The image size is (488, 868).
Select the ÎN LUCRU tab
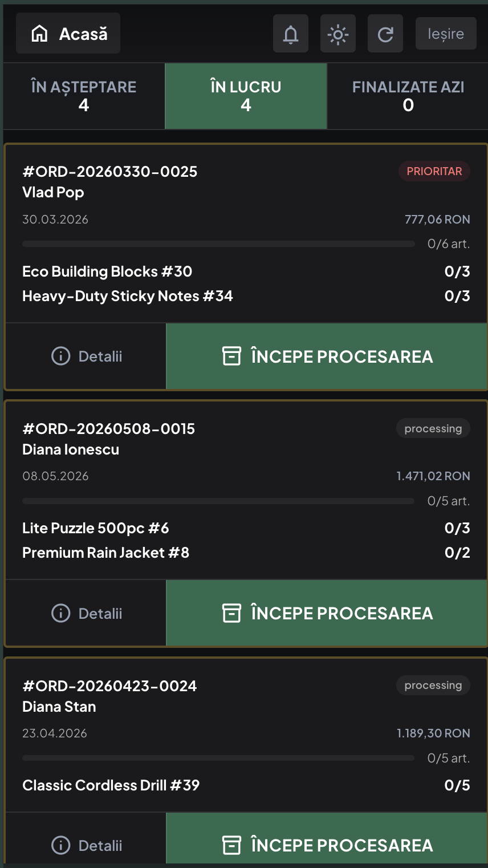point(246,96)
